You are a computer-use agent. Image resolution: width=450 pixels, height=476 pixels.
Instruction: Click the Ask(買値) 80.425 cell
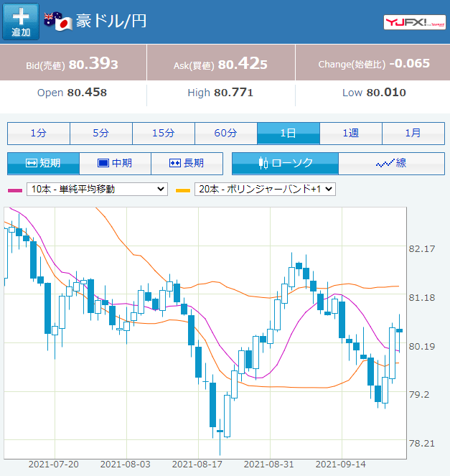point(221,63)
